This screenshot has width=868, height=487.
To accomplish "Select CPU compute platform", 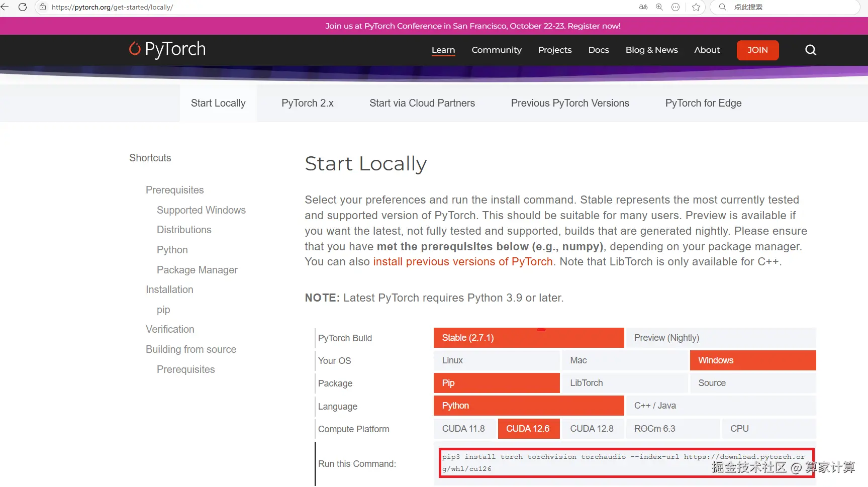I will coord(769,429).
